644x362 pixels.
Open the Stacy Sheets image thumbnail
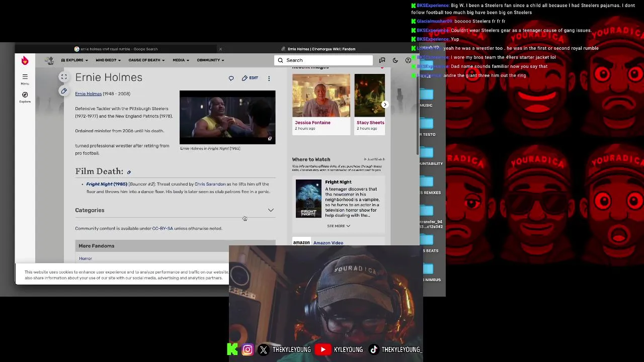click(369, 96)
